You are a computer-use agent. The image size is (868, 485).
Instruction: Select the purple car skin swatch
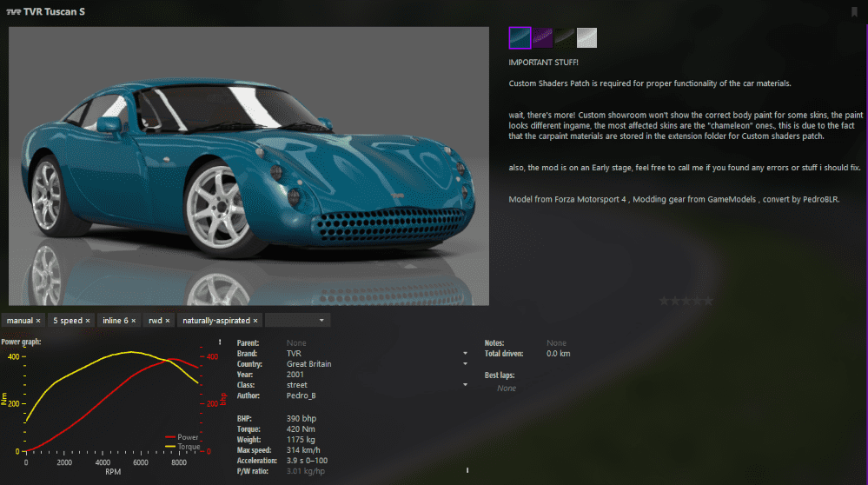[x=542, y=37]
